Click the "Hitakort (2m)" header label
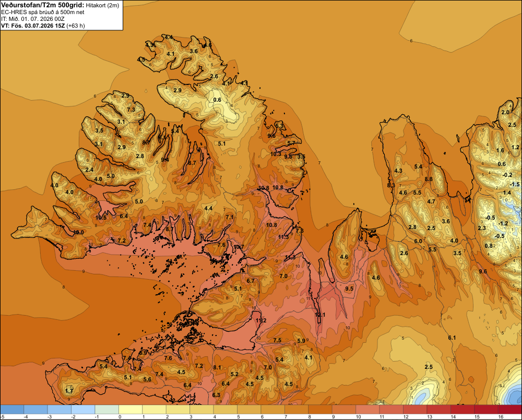The width and height of the screenshot is (522, 420). 102,5
